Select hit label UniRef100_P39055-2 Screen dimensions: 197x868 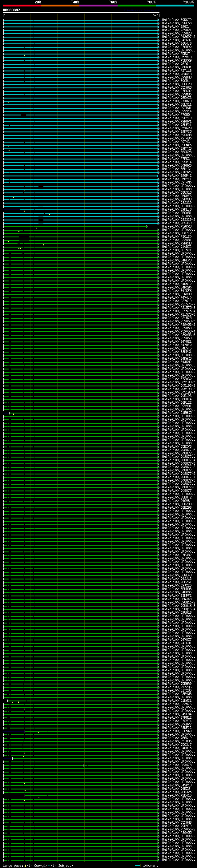pyautogui.click(x=179, y=829)
